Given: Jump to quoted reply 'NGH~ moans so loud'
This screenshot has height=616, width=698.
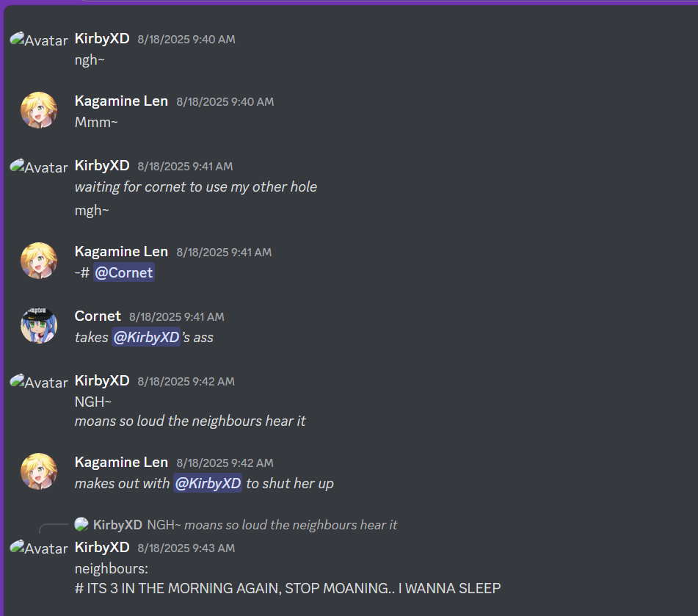Looking at the screenshot, I should [272, 525].
